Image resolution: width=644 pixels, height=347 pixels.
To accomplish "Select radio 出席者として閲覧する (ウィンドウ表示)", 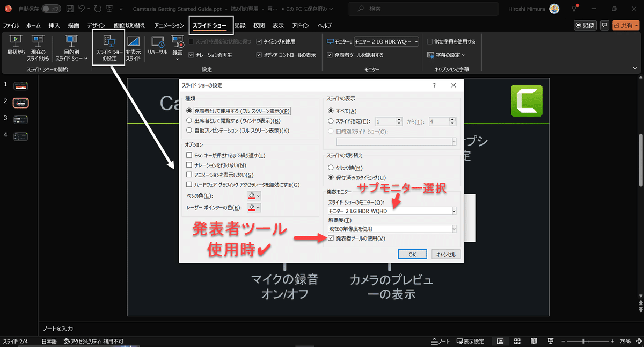I will pos(189,121).
